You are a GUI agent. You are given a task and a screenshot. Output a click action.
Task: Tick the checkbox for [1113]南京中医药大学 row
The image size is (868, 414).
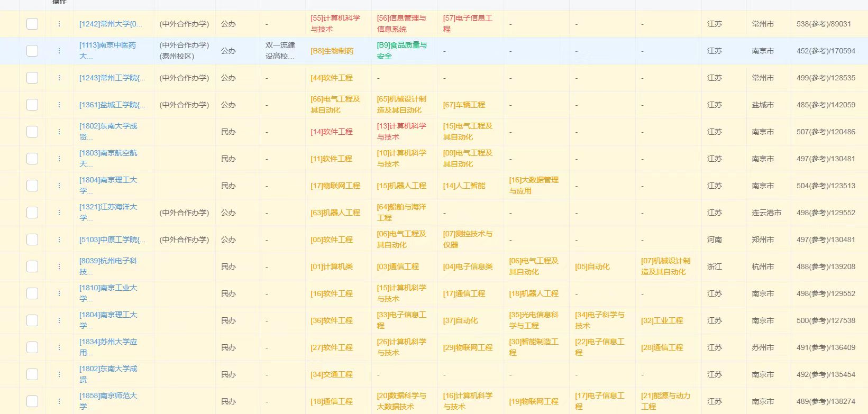(32, 51)
